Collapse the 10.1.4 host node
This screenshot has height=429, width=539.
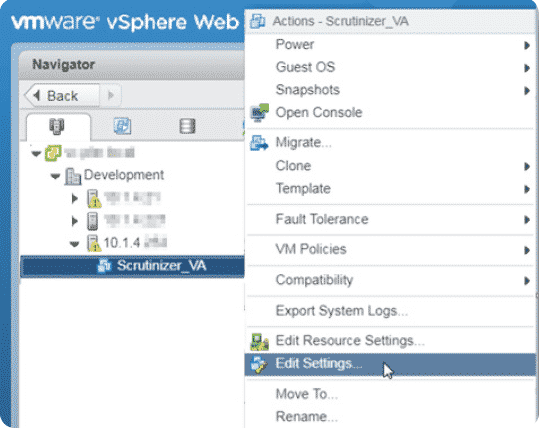point(74,244)
